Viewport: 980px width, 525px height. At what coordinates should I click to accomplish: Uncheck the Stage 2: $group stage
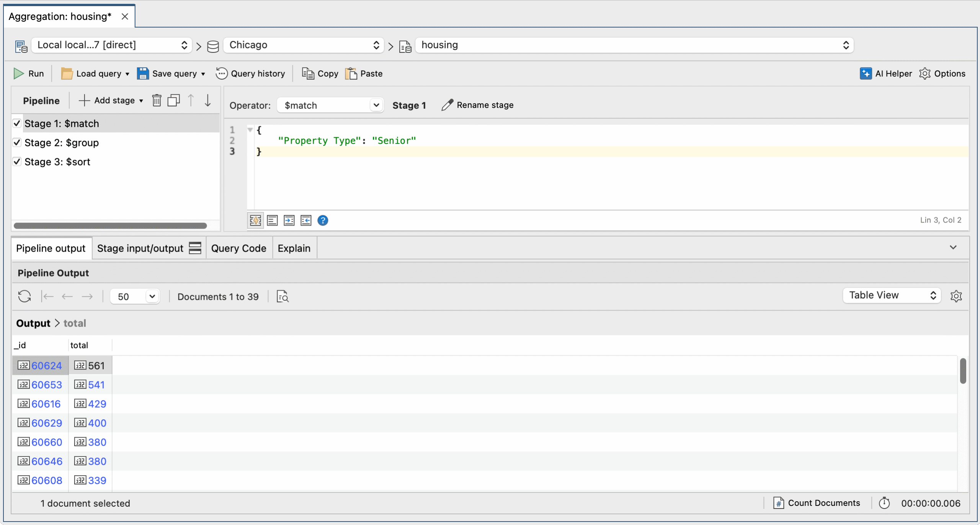coord(17,142)
